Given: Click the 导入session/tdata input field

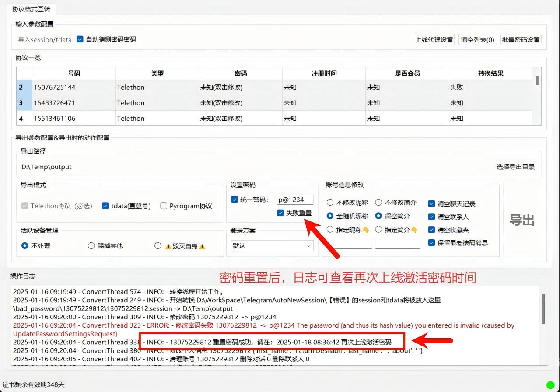Looking at the screenshot, I should point(45,39).
